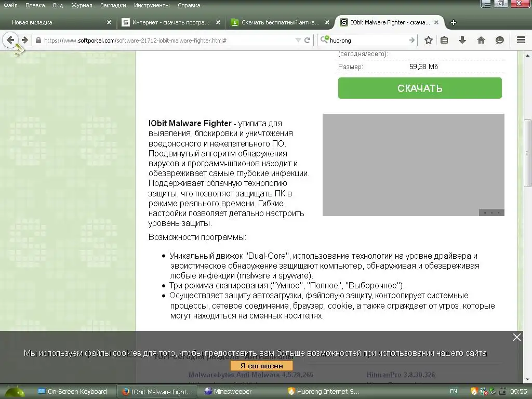Switch to 'Скачать бесплатный антив...' tab
The height and width of the screenshot is (399, 532).
point(280,22)
